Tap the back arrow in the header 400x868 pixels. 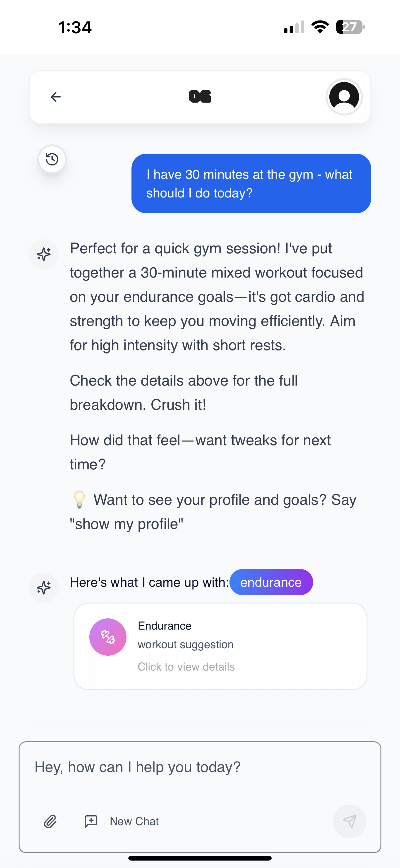(56, 97)
